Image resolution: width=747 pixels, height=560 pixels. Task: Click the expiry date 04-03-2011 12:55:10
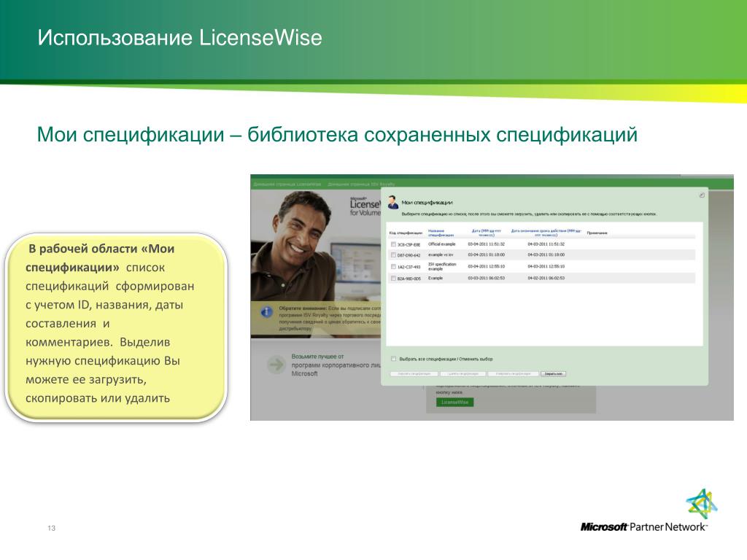pyautogui.click(x=546, y=267)
